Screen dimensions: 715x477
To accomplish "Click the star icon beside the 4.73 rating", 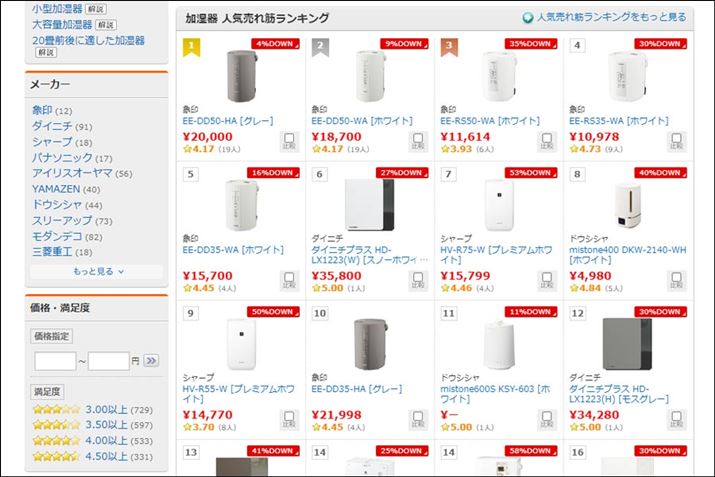I will click(x=574, y=149).
